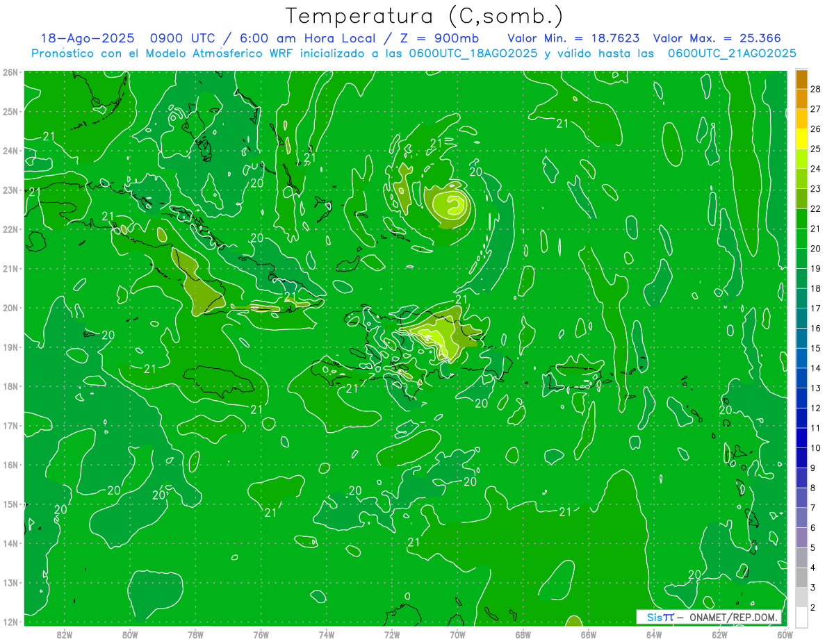Screen dimensions: 834x644
Task: Click the "66W" longitude label
Action: (589, 634)
